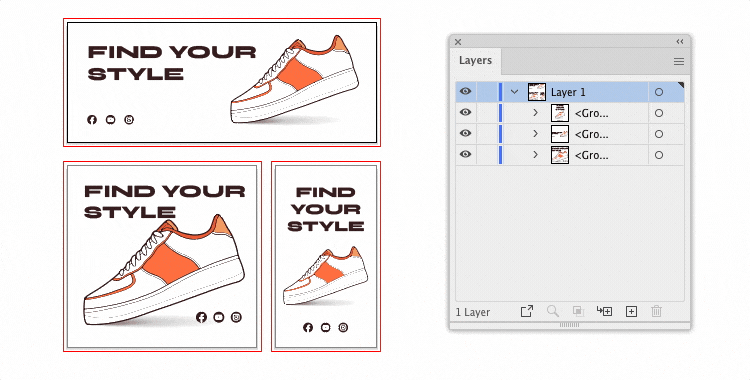Expand the topmost group sublayer chevron
Viewport: 750px width, 380px height.
(536, 113)
